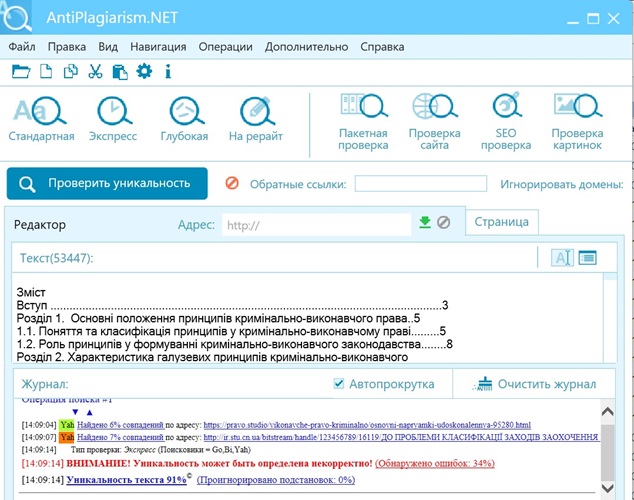634x500 pixels.
Task: Uncheck the Автопрокрутка checkbox
Action: pyautogui.click(x=339, y=383)
